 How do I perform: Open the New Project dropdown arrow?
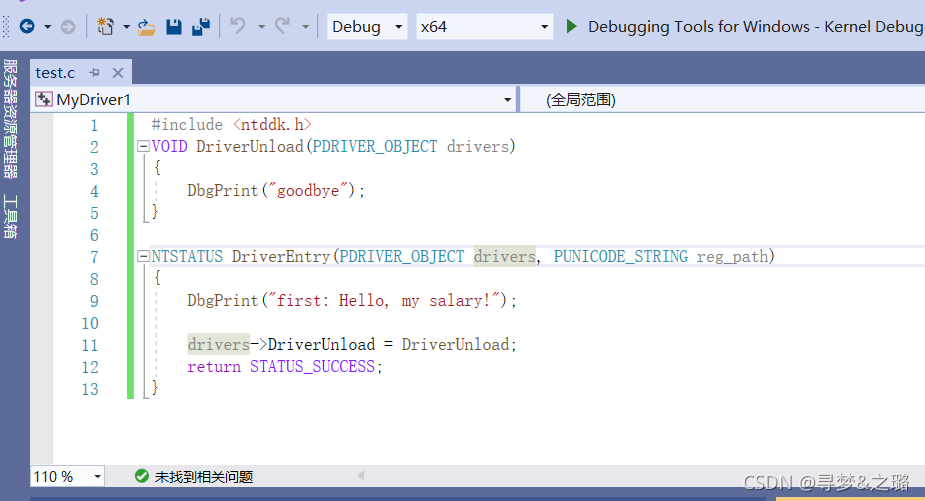(x=126, y=27)
